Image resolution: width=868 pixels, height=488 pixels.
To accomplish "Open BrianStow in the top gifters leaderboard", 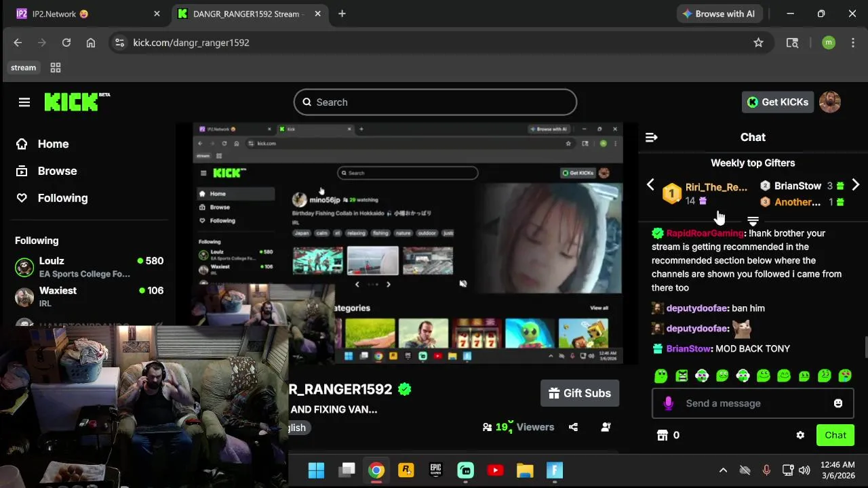I will (797, 186).
